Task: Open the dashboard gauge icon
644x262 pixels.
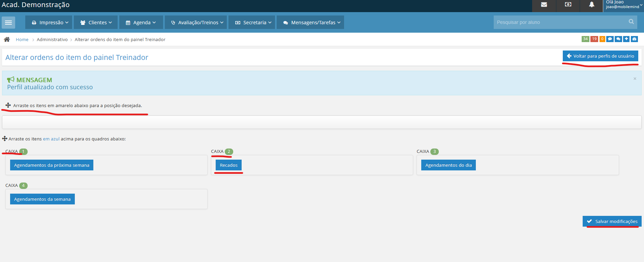Action: 634,39
